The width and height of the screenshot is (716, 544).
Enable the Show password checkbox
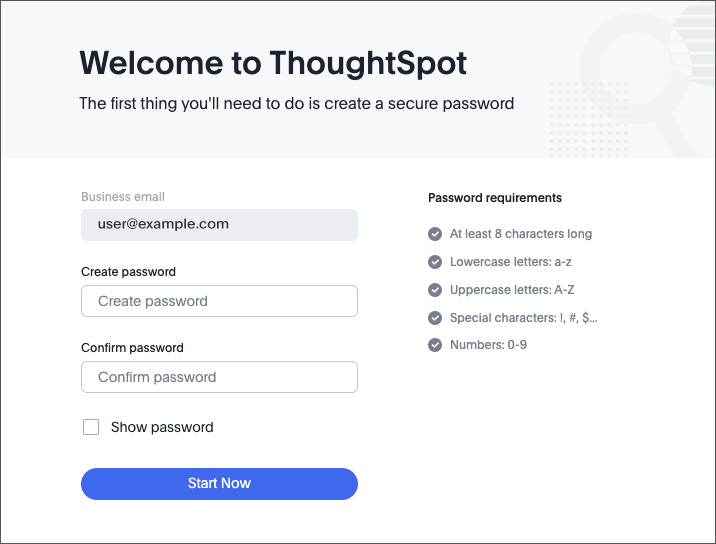91,427
